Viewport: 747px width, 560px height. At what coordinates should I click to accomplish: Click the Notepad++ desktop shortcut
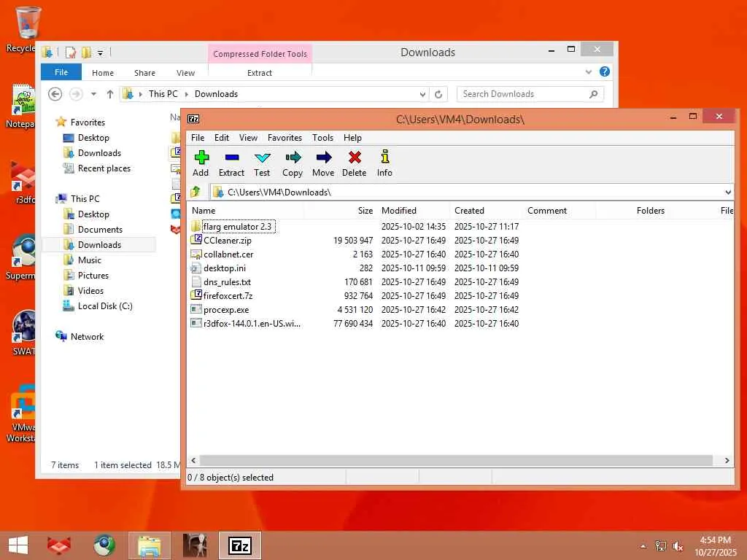coord(23,106)
